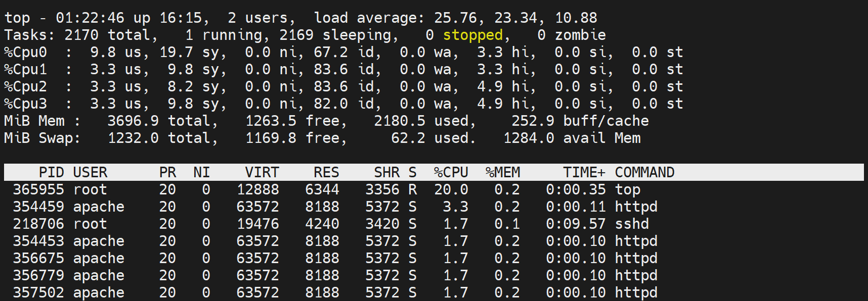Screen dimensions: 868x301
Task: Click the sshd command name
Action: (632, 224)
